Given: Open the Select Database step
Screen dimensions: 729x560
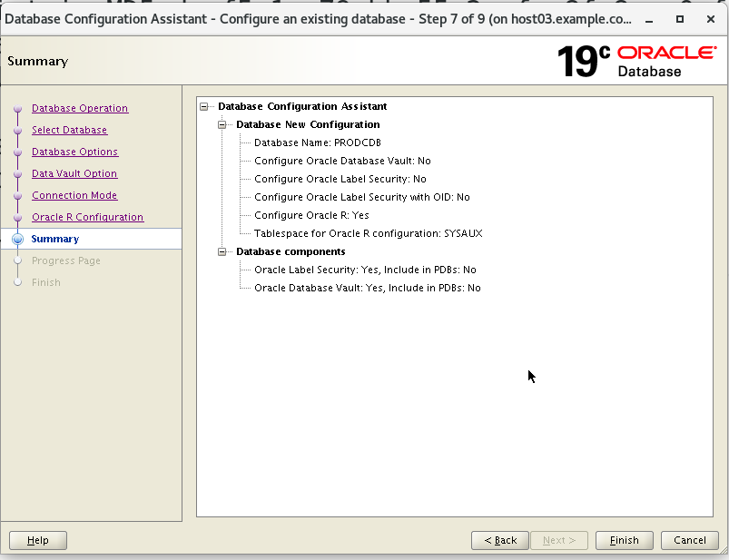Looking at the screenshot, I should click(70, 130).
